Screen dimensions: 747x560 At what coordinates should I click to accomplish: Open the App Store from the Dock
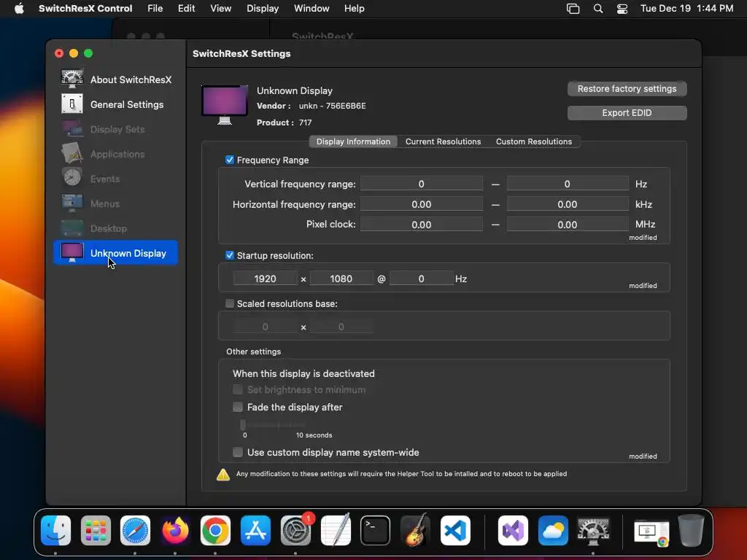pos(255,530)
